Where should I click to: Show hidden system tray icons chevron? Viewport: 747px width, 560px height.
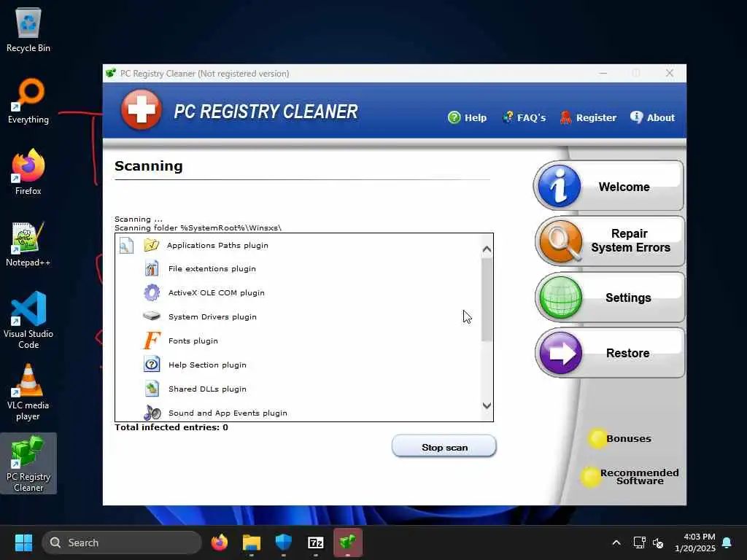pos(616,542)
